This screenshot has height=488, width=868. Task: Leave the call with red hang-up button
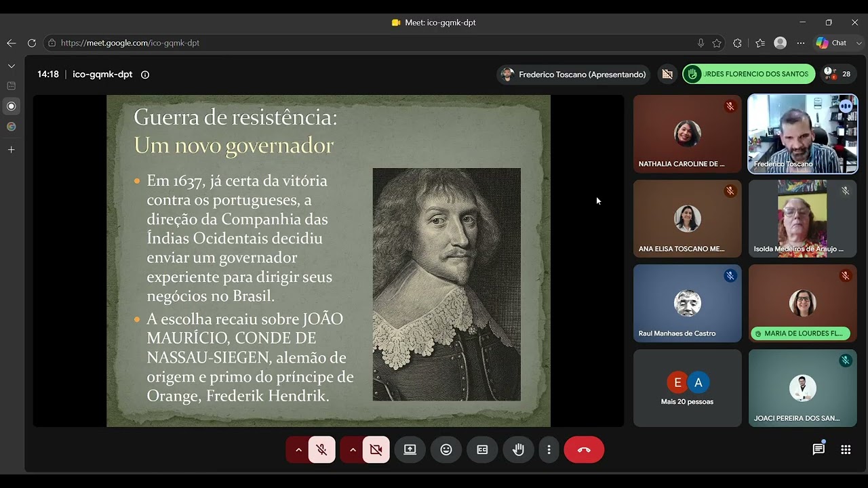pyautogui.click(x=584, y=449)
